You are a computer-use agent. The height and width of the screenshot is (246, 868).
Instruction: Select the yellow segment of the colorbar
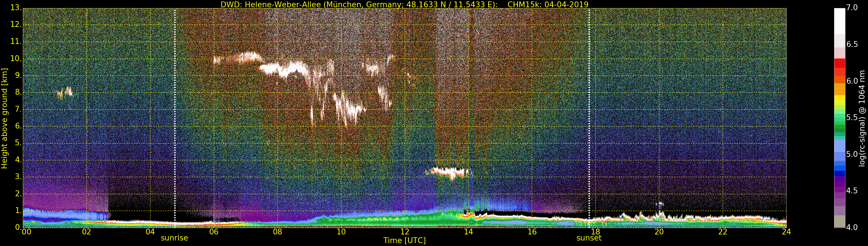coord(839,99)
